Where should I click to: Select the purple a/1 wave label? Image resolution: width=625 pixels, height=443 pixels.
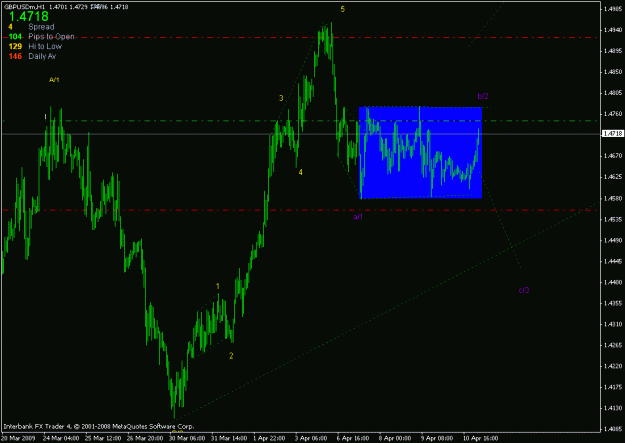coord(358,217)
